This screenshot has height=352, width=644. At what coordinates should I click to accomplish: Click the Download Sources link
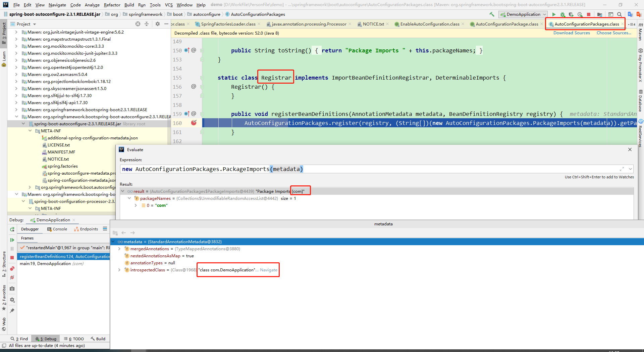click(572, 33)
